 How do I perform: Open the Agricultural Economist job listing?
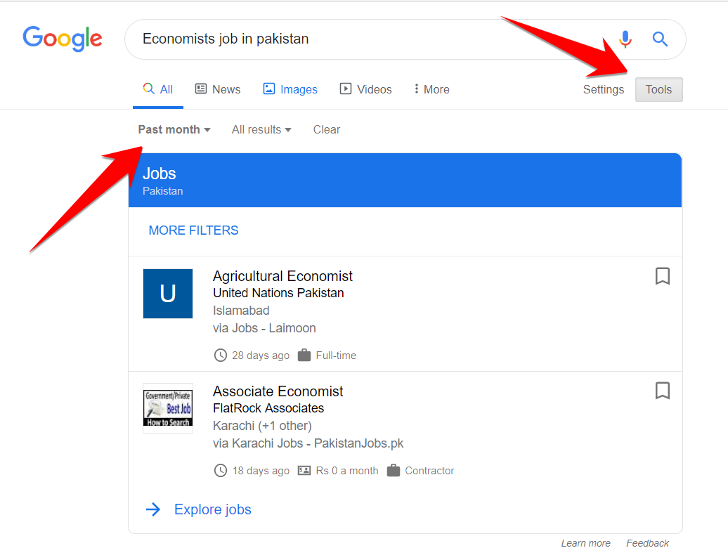[282, 276]
